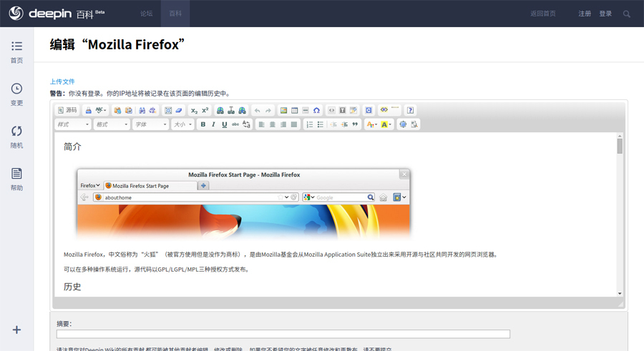Image resolution: width=644 pixels, height=351 pixels.
Task: Click into the 摘要 summary input field
Action: tap(283, 334)
